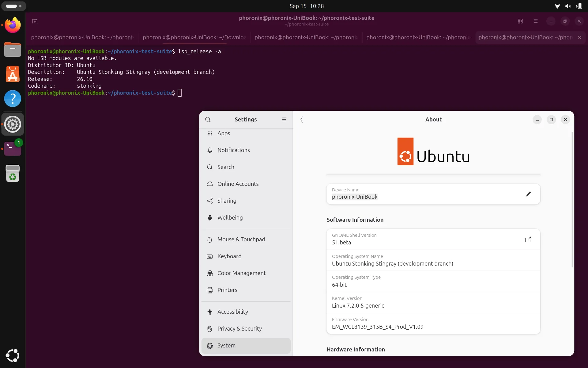
Task: Close the Settings window
Action: pos(565,120)
